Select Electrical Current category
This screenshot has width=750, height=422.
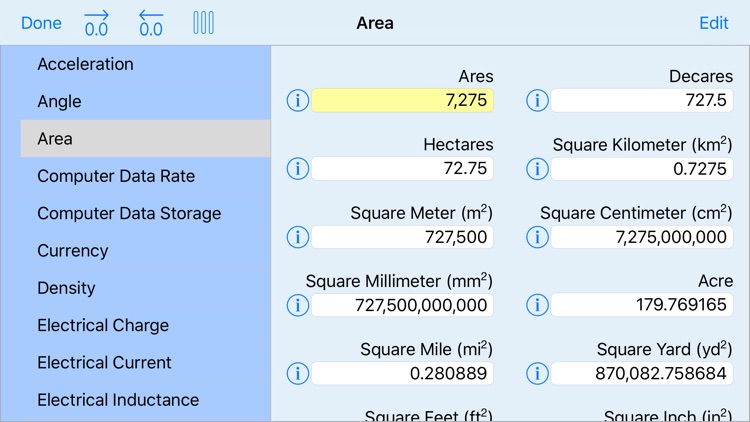pyautogui.click(x=145, y=363)
